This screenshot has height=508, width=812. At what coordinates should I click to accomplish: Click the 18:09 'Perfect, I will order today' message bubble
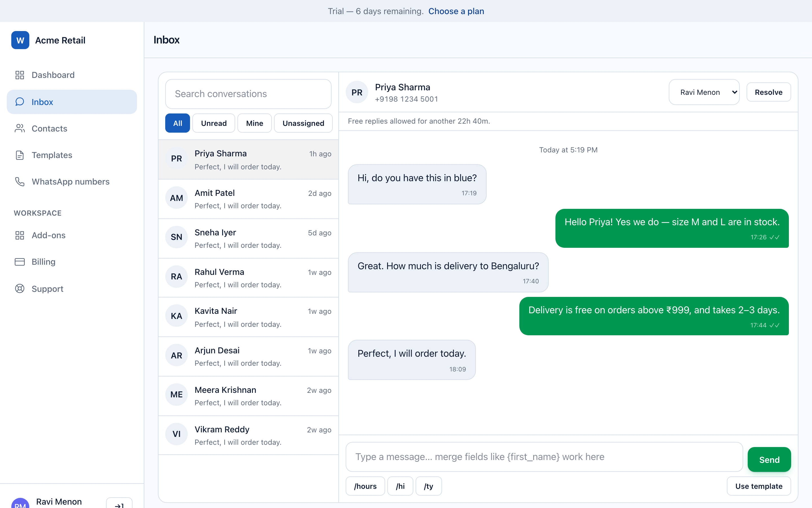click(x=412, y=360)
